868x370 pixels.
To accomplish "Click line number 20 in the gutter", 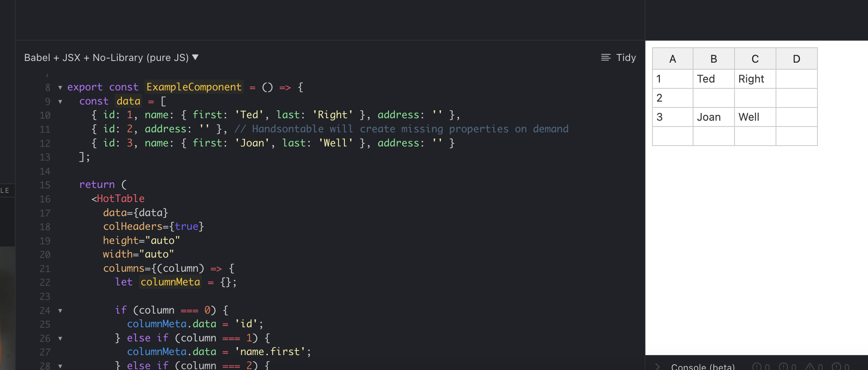I will point(45,255).
